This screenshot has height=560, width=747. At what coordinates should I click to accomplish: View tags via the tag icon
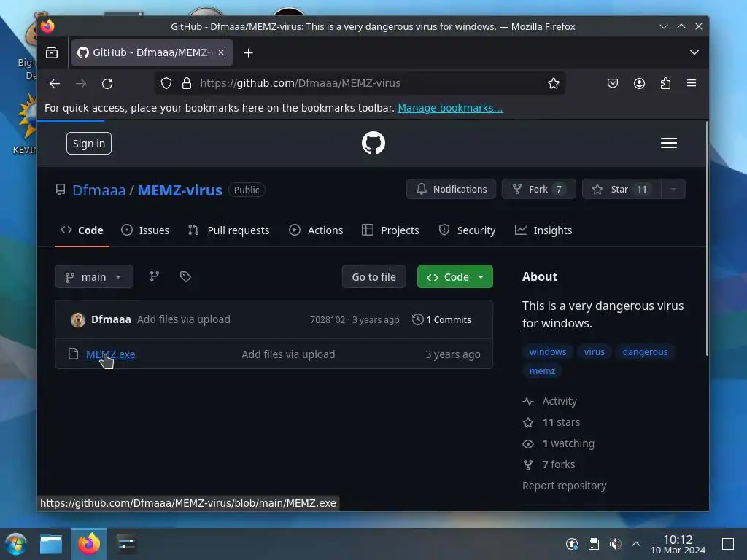pyautogui.click(x=185, y=276)
